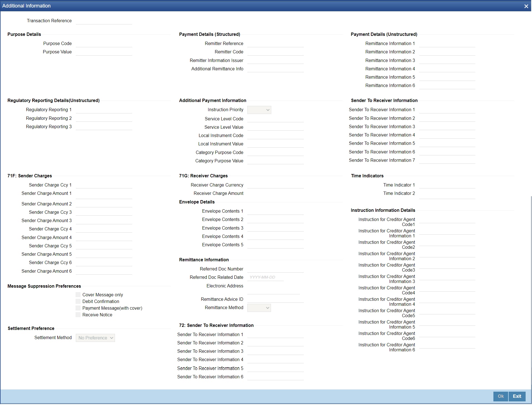Screen dimensions: 532x405
Task: Click the Sender Charge Ccy 5 field
Action: [x=104, y=246]
